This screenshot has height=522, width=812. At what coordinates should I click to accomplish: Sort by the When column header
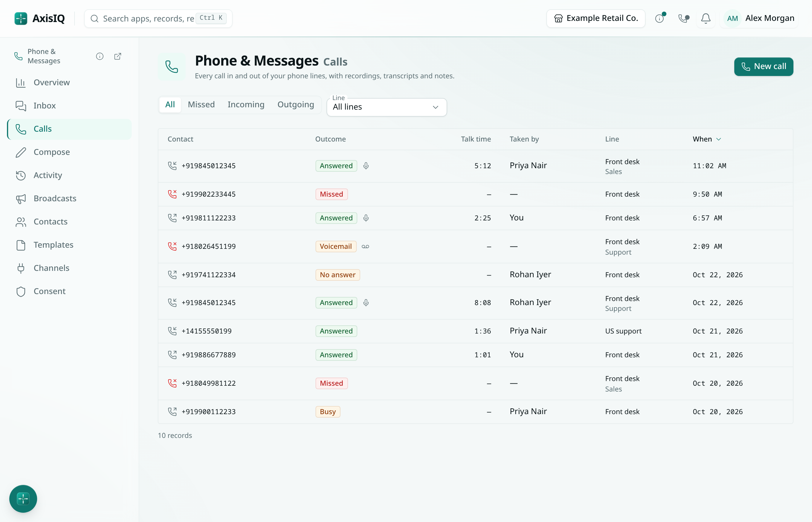pos(707,139)
